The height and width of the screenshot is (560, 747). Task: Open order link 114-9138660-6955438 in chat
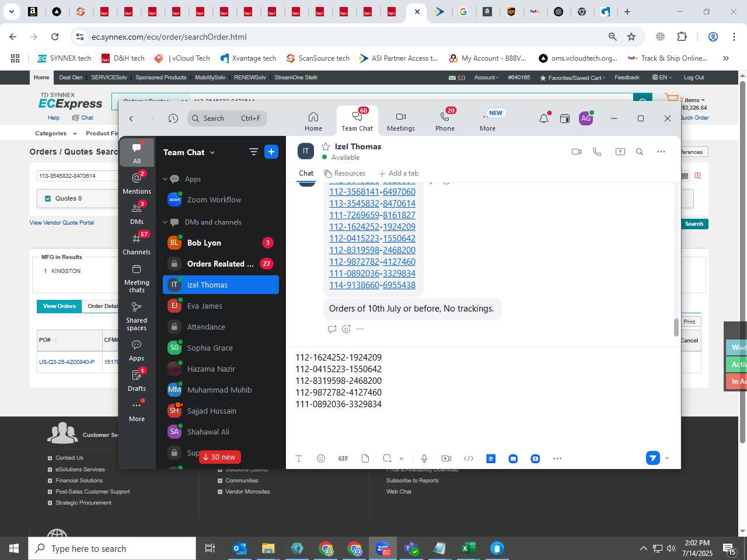pos(372,285)
